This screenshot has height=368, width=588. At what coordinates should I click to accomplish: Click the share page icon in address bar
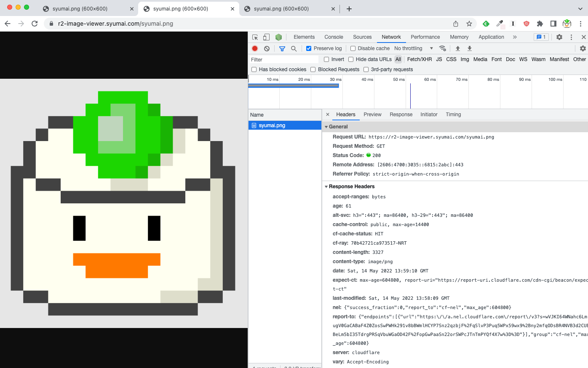(x=456, y=24)
